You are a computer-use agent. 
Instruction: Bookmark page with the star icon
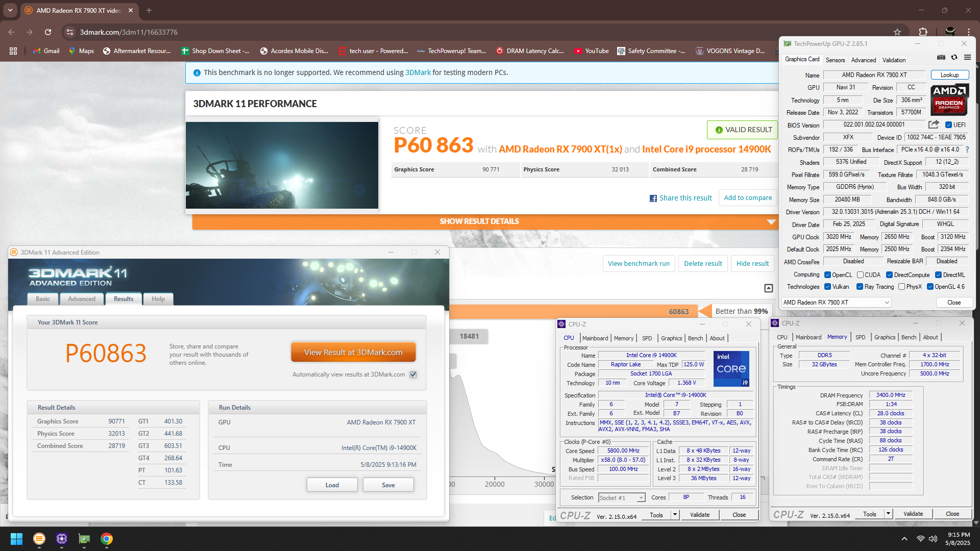(897, 32)
